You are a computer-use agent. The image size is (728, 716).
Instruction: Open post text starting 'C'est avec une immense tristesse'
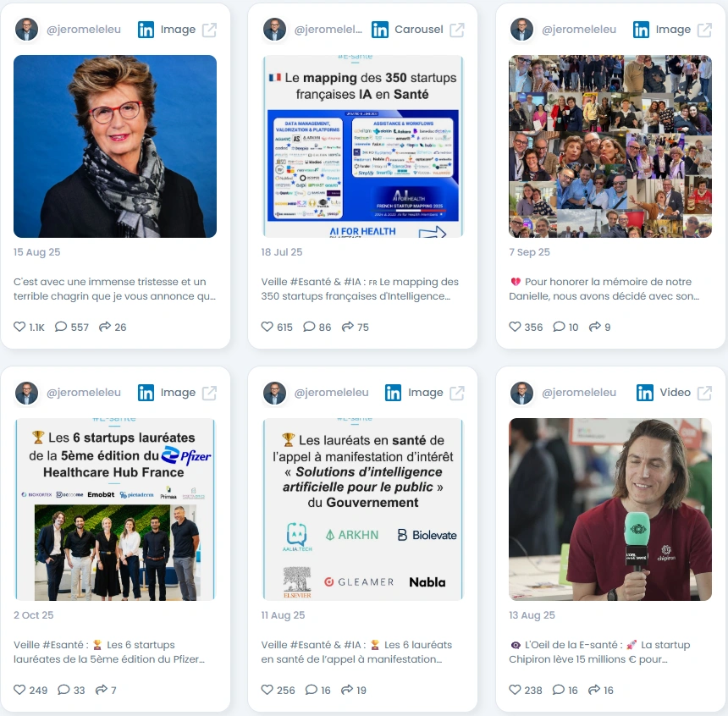[x=114, y=289]
